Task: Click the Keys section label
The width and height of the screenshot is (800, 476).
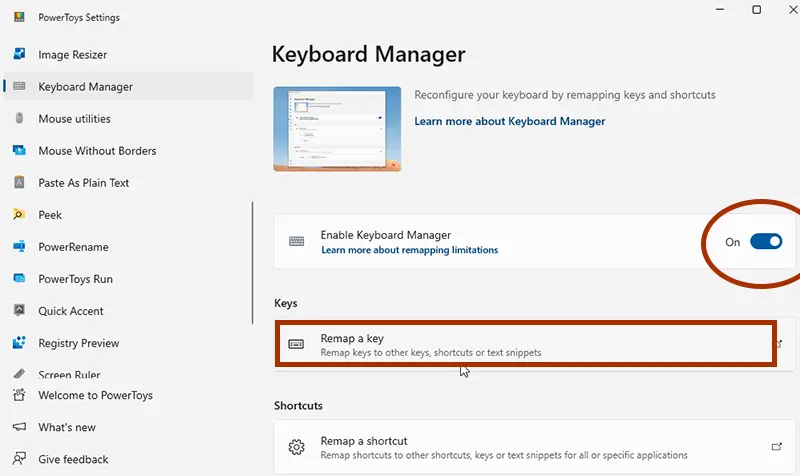Action: 285,303
